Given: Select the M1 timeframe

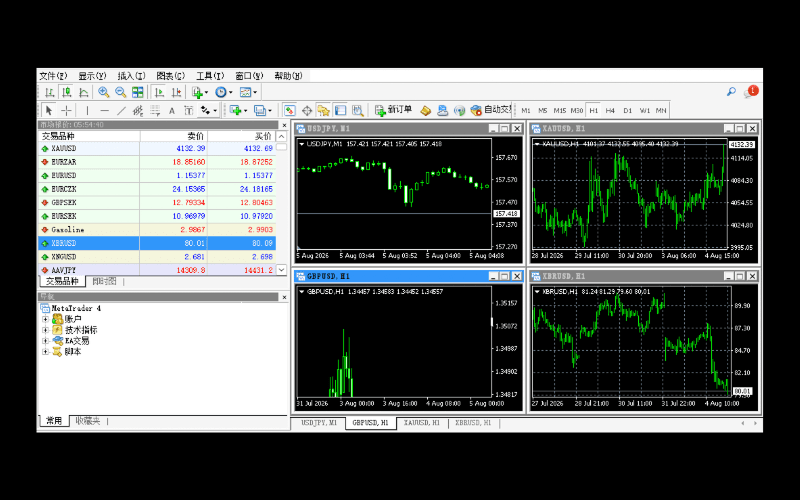Looking at the screenshot, I should pos(526,110).
